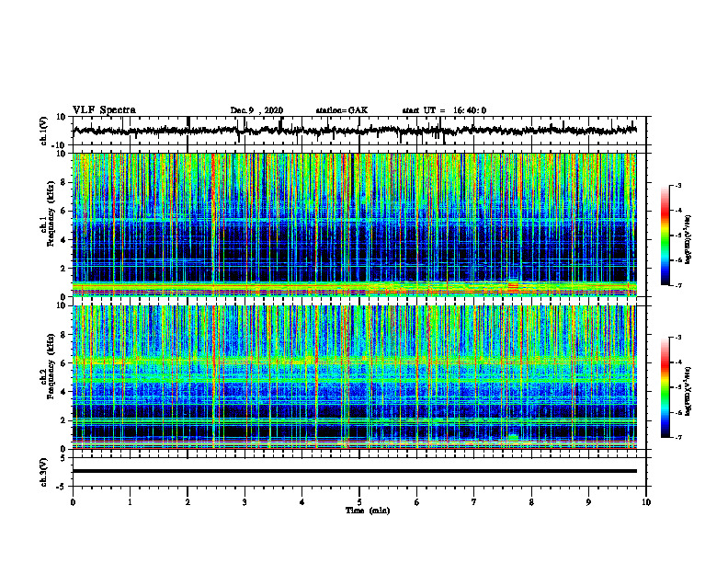Click the "-3" label on ch.1 color scale
Screen dimensions: 728x563
coord(677,185)
